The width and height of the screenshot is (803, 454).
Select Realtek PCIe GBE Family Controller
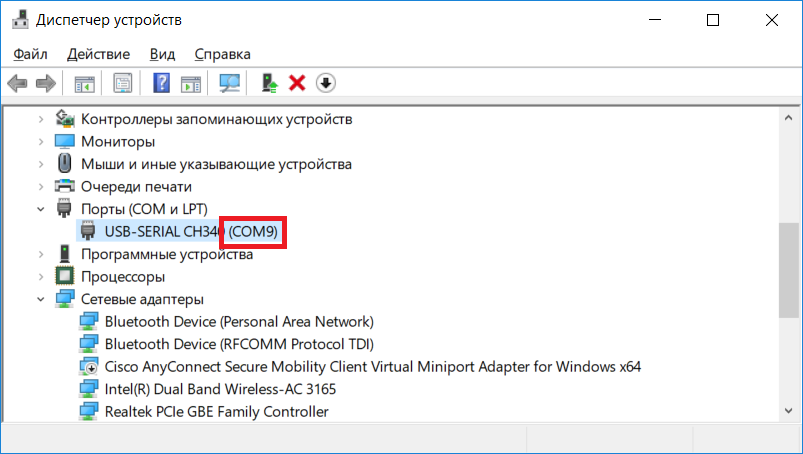point(216,411)
